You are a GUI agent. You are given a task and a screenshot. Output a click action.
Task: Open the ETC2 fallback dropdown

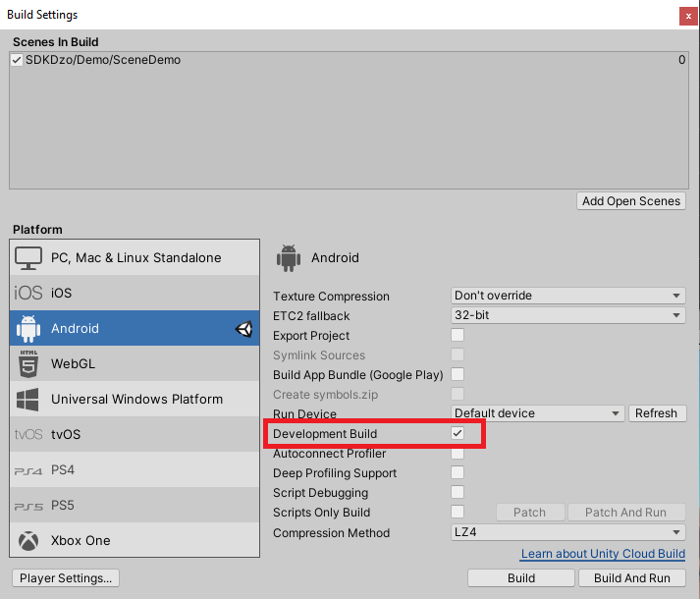[567, 315]
